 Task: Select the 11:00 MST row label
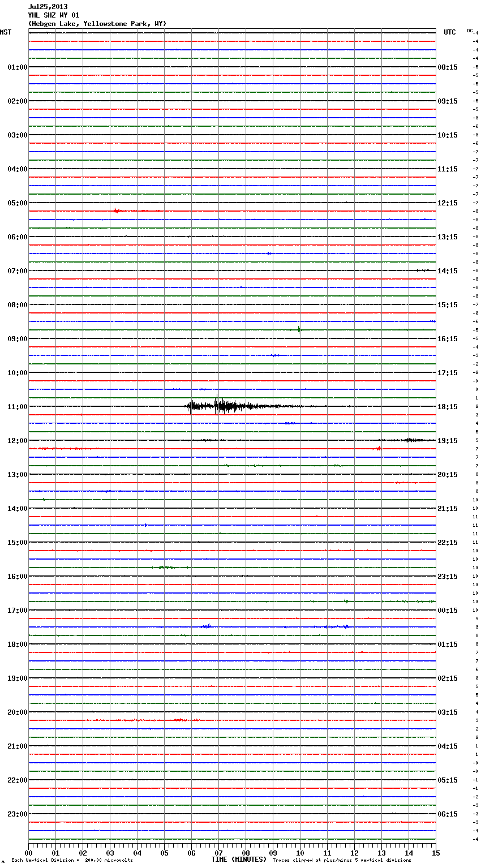coord(17,407)
